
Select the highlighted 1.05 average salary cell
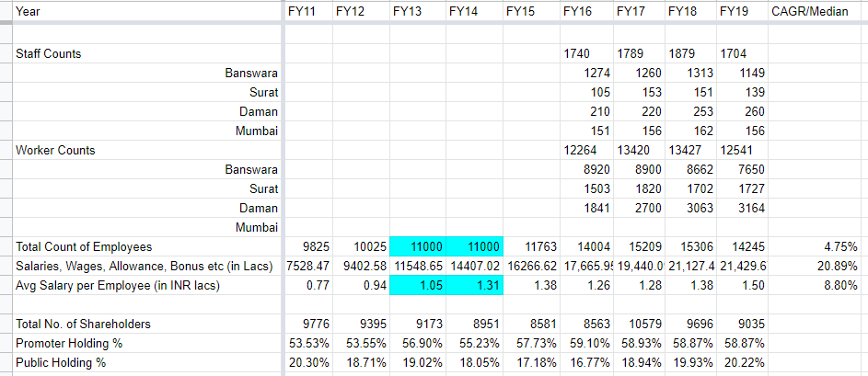pyautogui.click(x=418, y=285)
